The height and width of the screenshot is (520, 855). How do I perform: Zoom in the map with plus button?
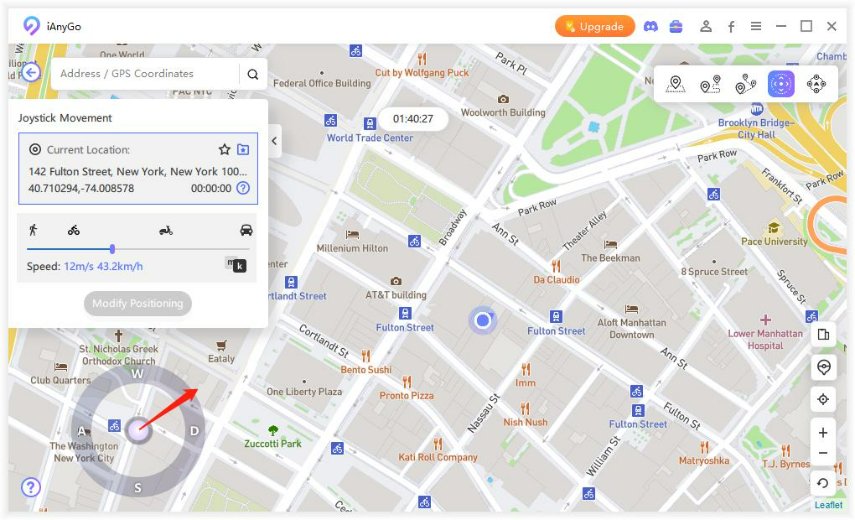pos(823,433)
